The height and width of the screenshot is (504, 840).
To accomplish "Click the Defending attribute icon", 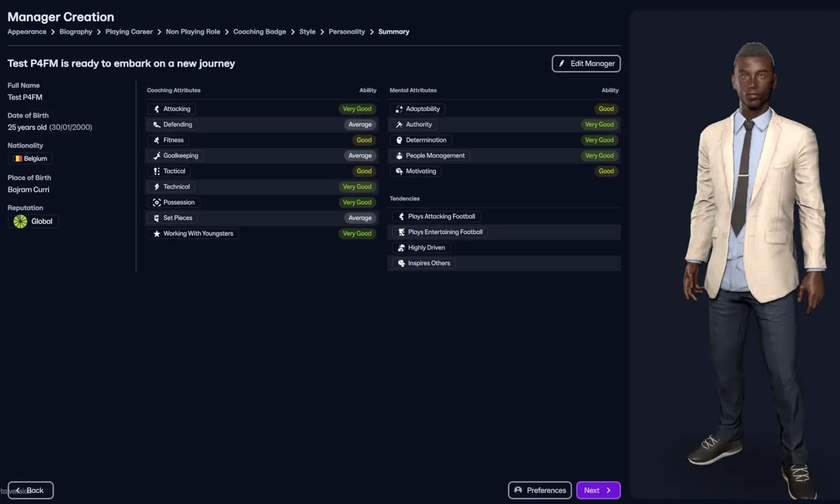I will tap(157, 125).
